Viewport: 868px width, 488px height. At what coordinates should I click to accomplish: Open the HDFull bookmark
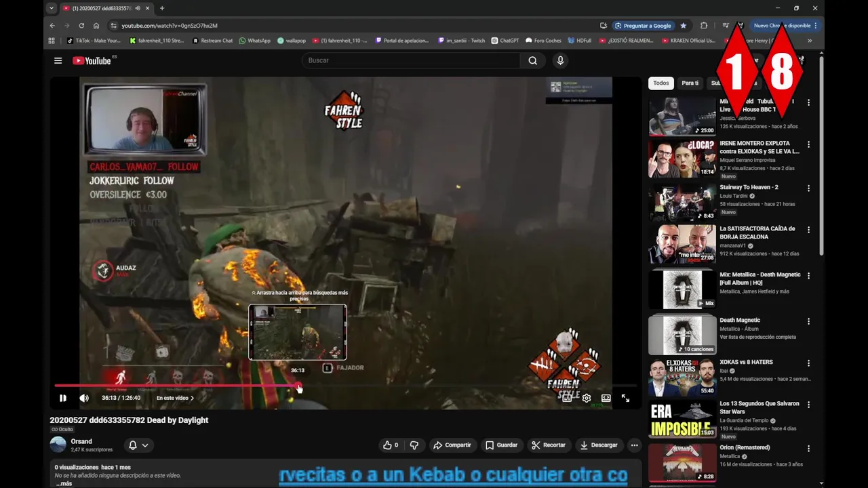(x=580, y=41)
